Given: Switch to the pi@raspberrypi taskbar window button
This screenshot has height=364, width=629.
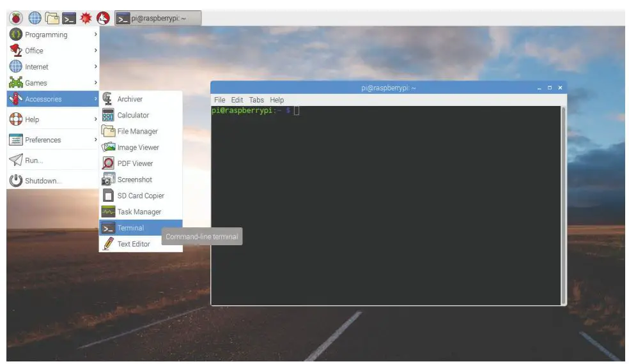Looking at the screenshot, I should click(x=158, y=19).
